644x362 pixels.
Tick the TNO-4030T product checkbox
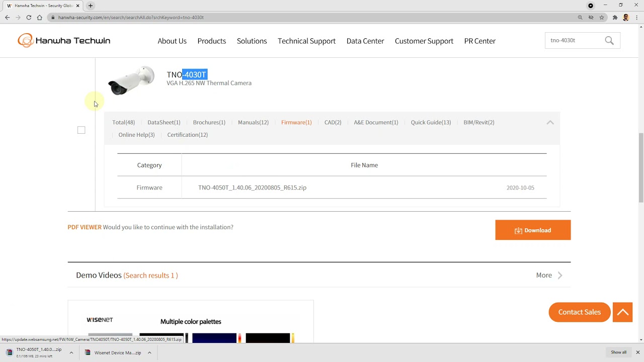82,130
